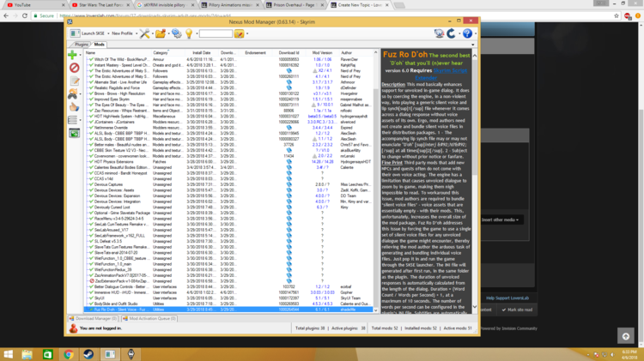
Task: Click the Steam icon in the taskbar
Action: [x=88, y=354]
